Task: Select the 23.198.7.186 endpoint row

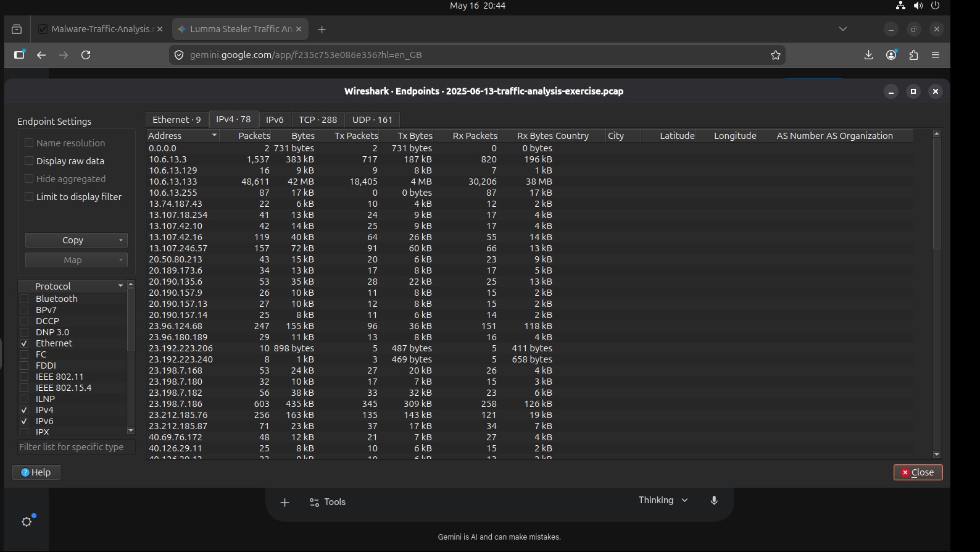Action: point(529,404)
